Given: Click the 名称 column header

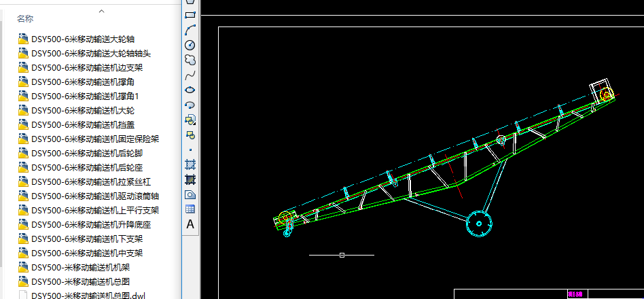Looking at the screenshot, I should point(25,19).
